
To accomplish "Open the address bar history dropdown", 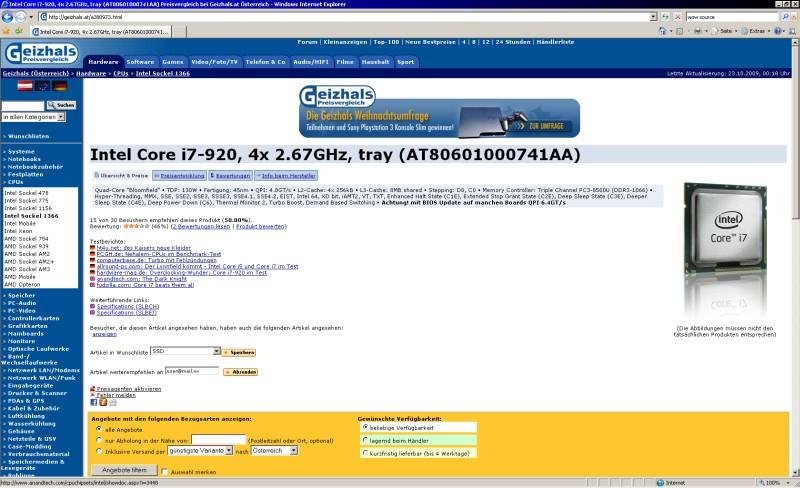I will [653, 17].
